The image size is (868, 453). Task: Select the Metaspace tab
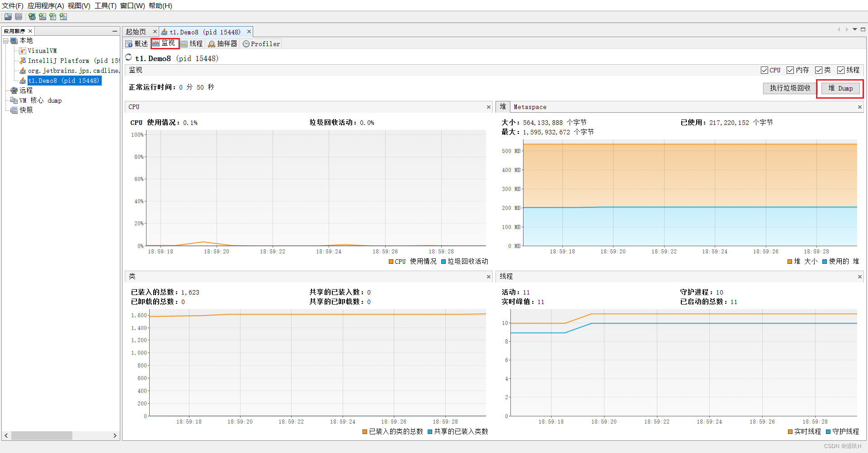[x=530, y=107]
